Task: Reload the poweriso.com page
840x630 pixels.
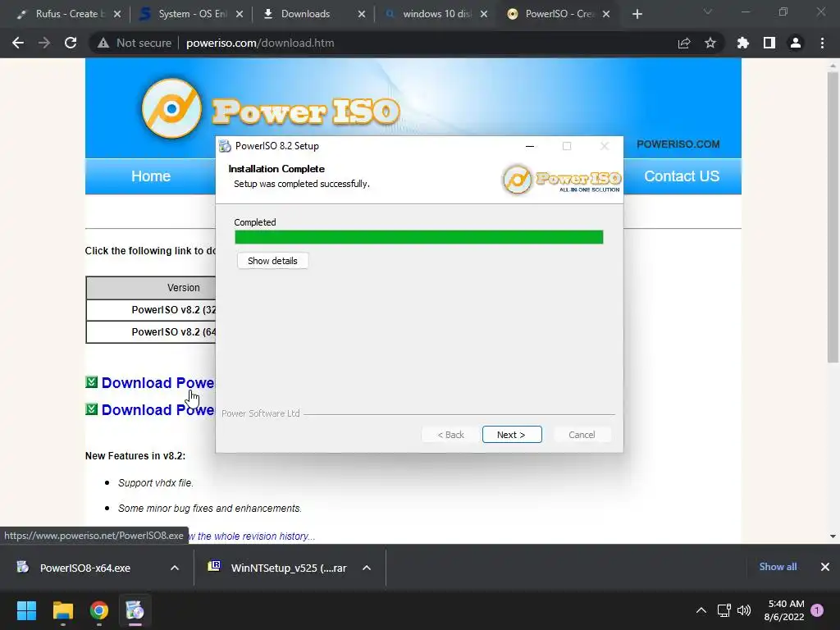Action: pyautogui.click(x=71, y=43)
